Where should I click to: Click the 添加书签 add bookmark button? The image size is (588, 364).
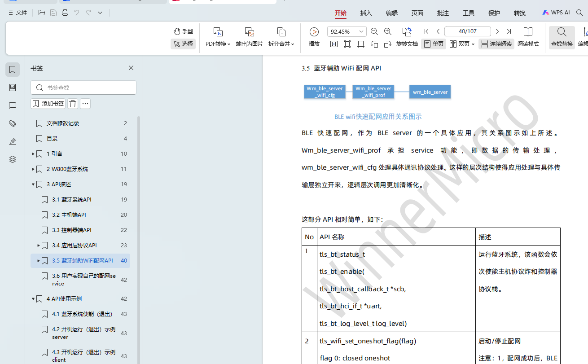(48, 104)
